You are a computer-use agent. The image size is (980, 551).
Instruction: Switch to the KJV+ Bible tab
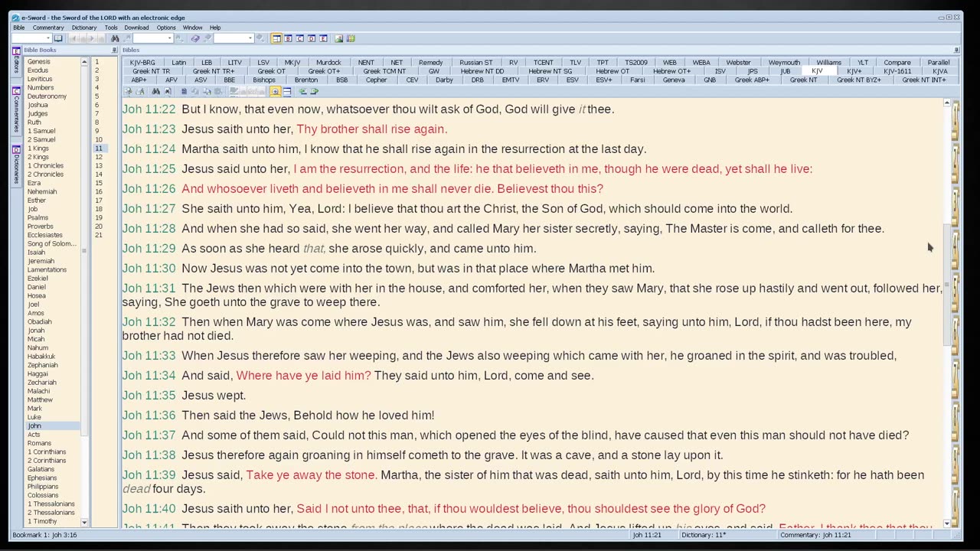(x=854, y=71)
